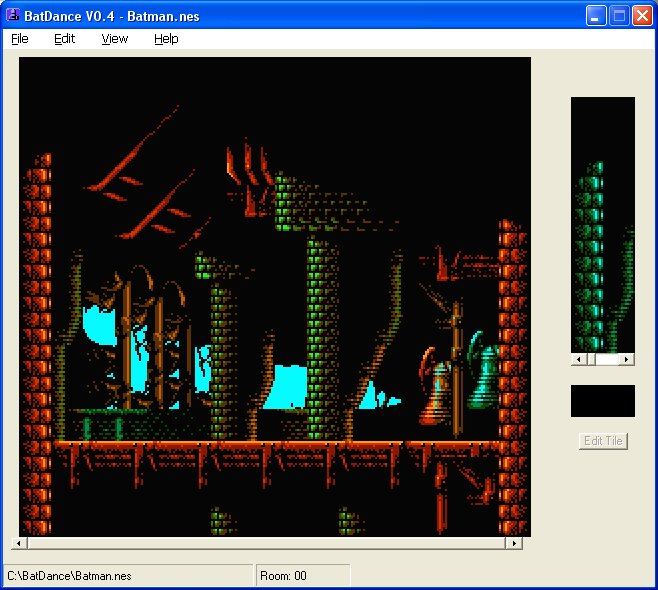This screenshot has height=590, width=658.
Task: Click the tile palette scrollbar thumb
Action: [591, 359]
